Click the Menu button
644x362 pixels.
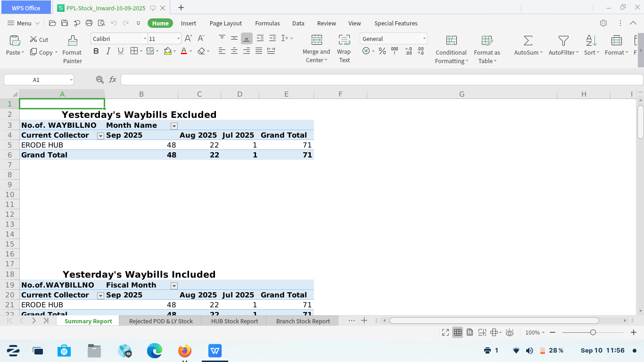[19, 23]
